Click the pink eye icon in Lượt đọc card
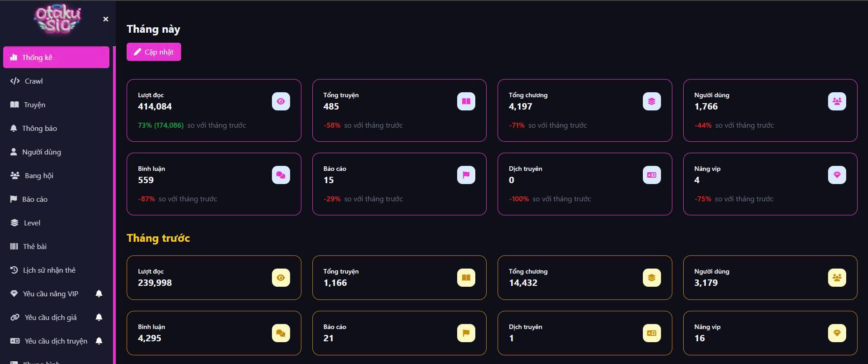The width and height of the screenshot is (868, 364). 281,101
